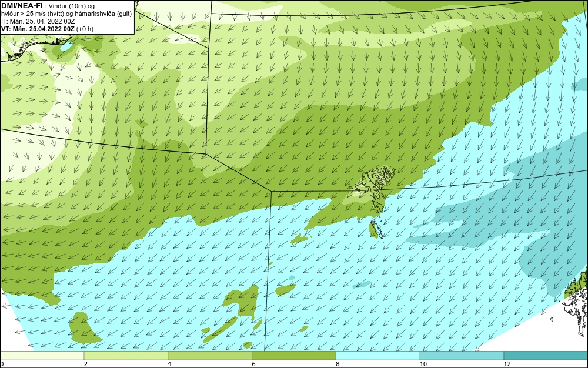This screenshot has height=368, width=588.
Task: Click the 0–2 m/s palest legend swatch
Action: click(x=42, y=356)
